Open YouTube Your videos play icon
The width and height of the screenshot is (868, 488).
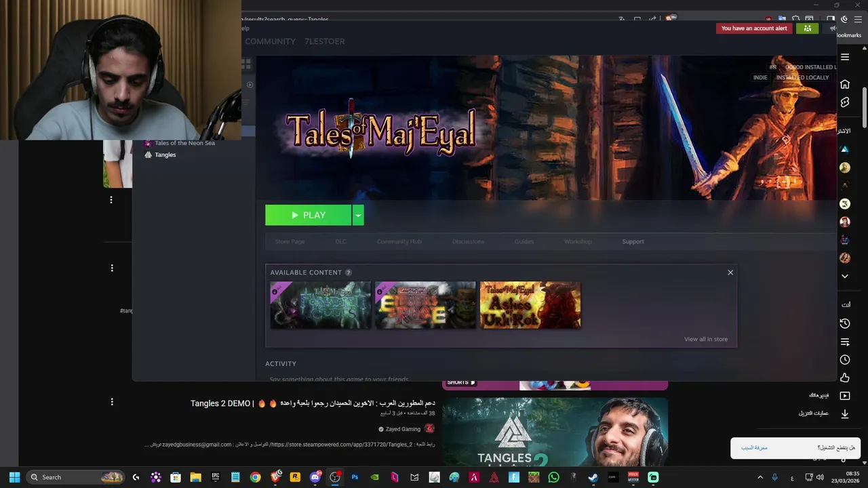(845, 396)
